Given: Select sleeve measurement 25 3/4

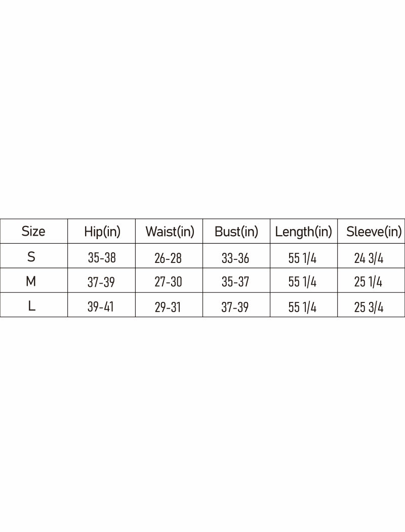Looking at the screenshot, I should point(369,307).
